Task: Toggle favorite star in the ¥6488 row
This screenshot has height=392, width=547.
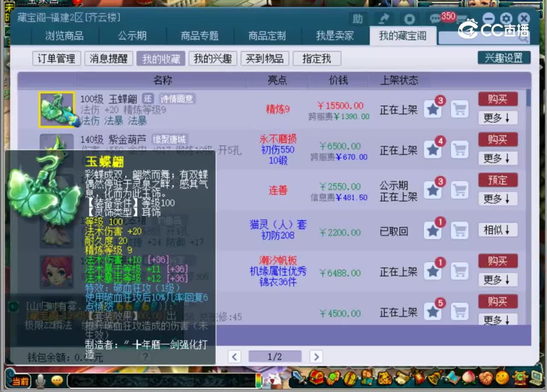Action: pos(433,271)
